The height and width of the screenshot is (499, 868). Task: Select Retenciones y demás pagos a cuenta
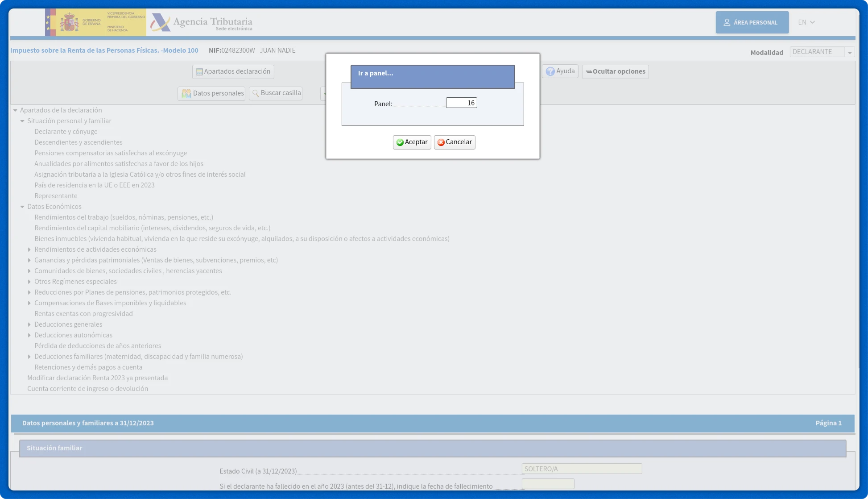88,367
